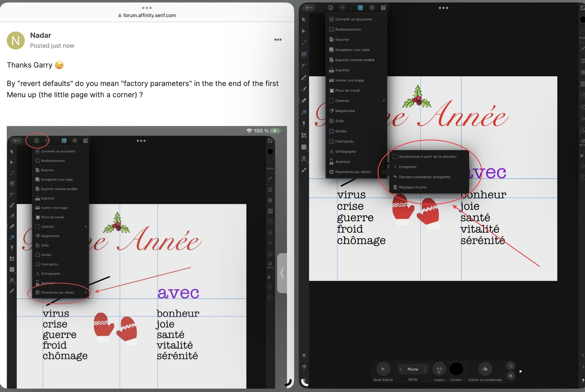Open the Brushes studio panel
The height and width of the screenshot is (392, 585).
pos(583,49)
